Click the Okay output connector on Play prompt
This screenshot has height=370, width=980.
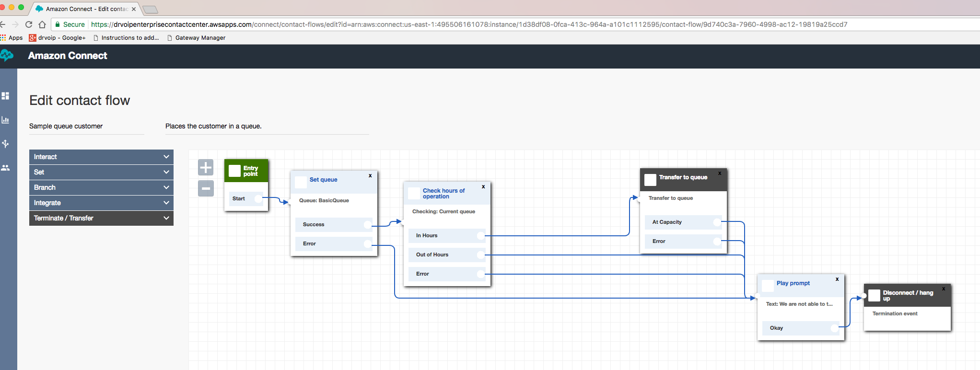(x=835, y=328)
